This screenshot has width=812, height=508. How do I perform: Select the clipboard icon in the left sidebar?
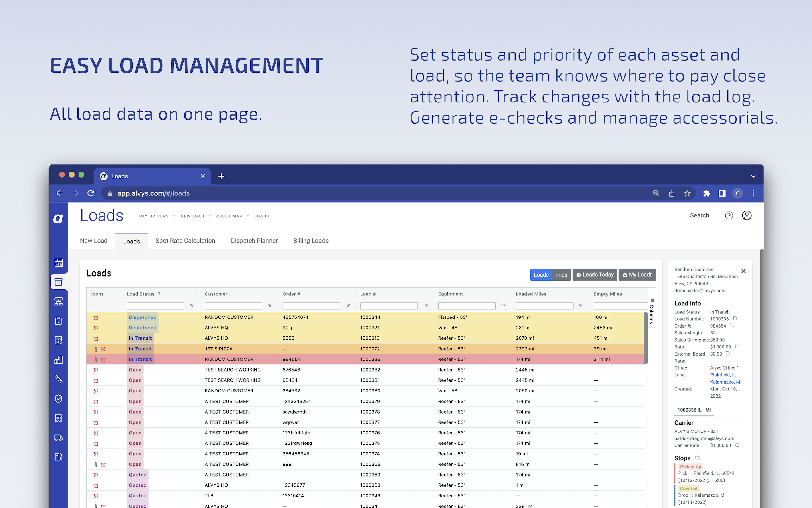pos(59,321)
